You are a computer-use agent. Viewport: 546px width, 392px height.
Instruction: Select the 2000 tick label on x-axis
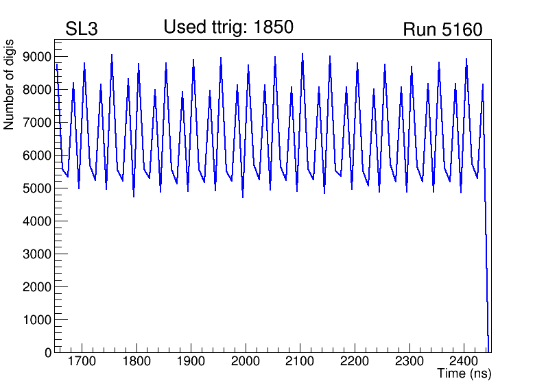[246, 361]
